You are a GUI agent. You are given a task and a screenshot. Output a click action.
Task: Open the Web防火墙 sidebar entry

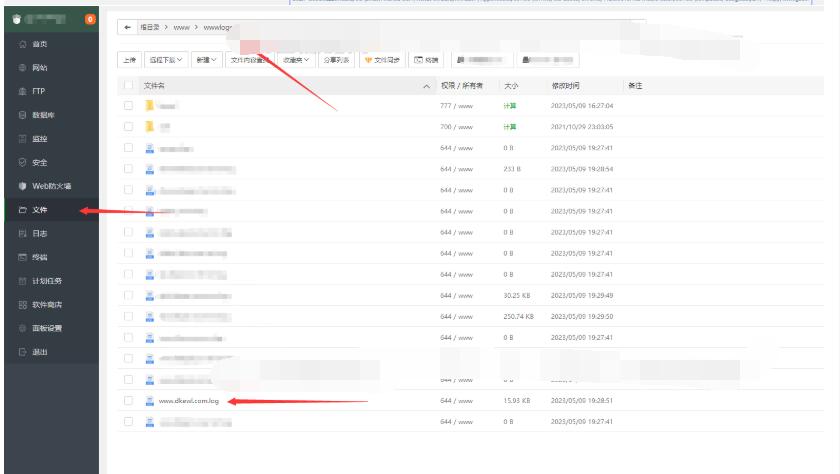coord(50,186)
